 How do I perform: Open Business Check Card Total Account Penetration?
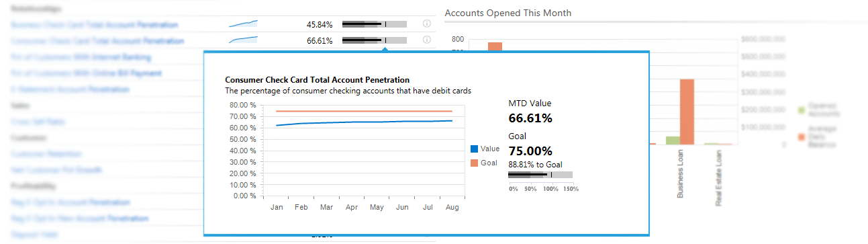tap(95, 25)
